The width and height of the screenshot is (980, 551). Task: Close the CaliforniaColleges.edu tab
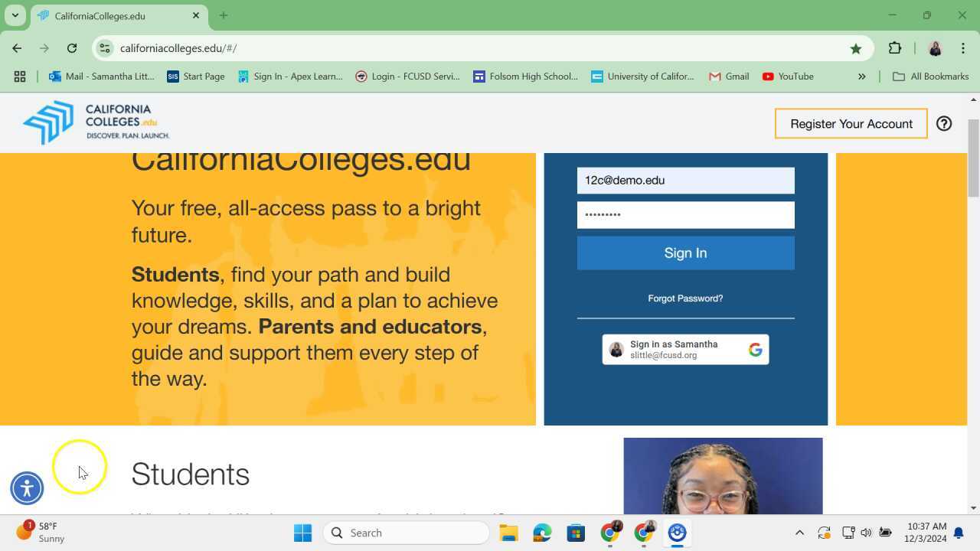tap(196, 15)
